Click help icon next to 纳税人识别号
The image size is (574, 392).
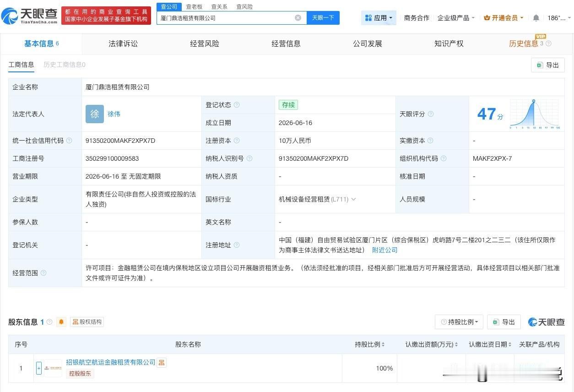(x=249, y=158)
